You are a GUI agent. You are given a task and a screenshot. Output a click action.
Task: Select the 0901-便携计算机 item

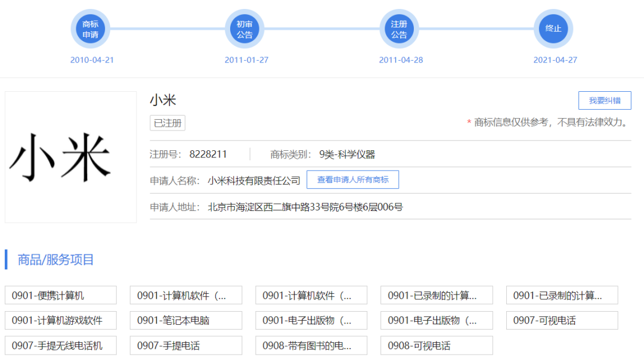(60, 296)
